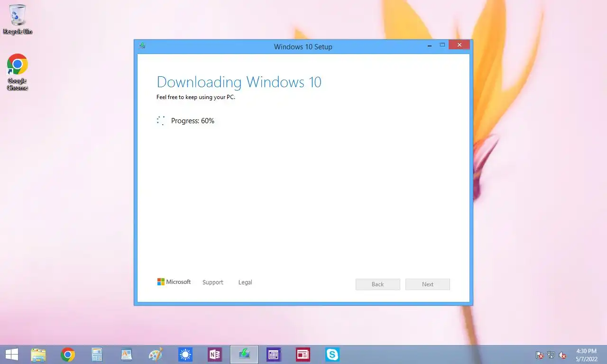607x364 pixels.
Task: Open the Support link
Action: [212, 282]
